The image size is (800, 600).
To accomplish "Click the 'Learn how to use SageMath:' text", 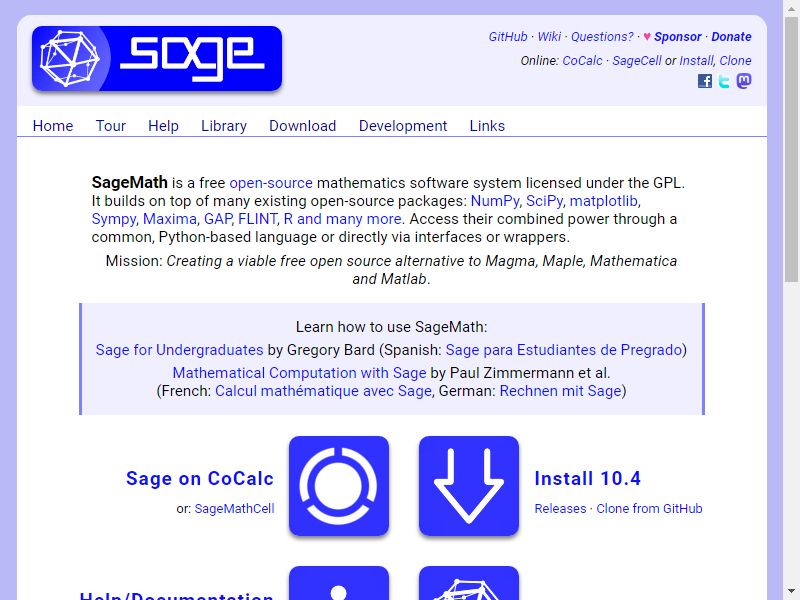I will 392,327.
